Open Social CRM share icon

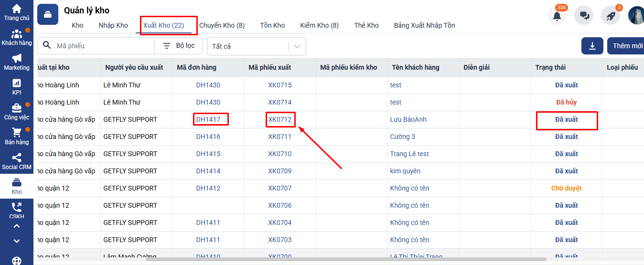[17, 158]
